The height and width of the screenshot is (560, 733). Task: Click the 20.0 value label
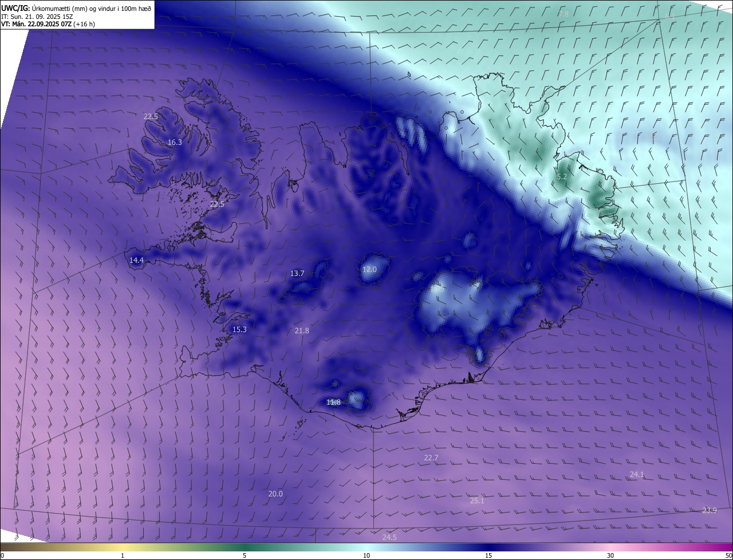[275, 494]
